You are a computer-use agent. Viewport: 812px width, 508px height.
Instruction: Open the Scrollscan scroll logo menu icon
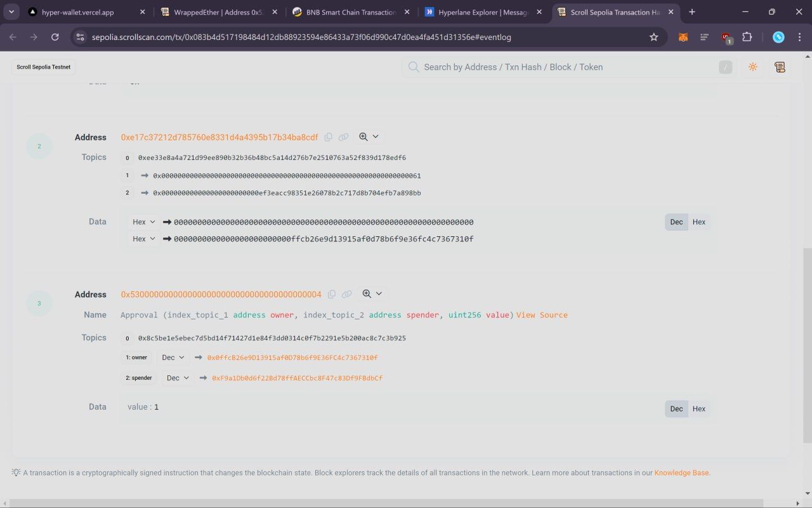(780, 67)
